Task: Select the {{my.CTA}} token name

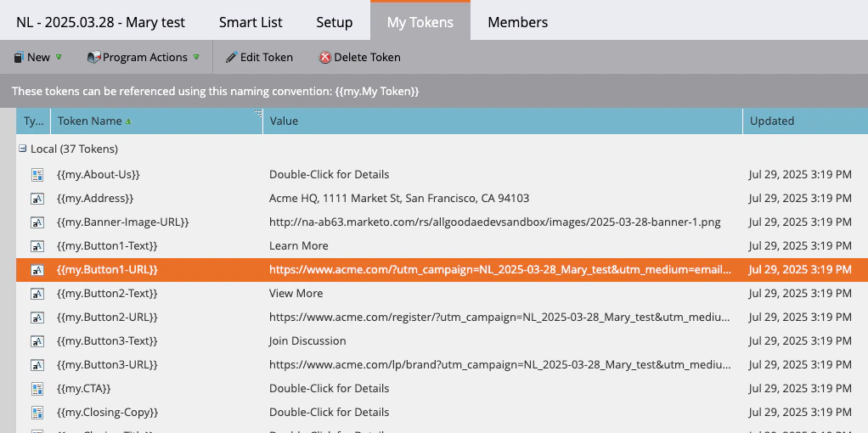Action: [x=83, y=389]
